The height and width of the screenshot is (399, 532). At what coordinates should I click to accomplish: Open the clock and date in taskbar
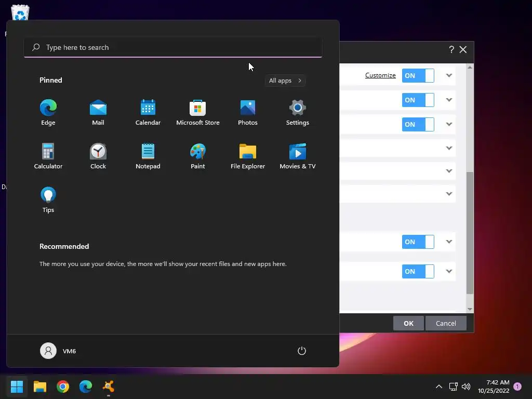(494, 387)
